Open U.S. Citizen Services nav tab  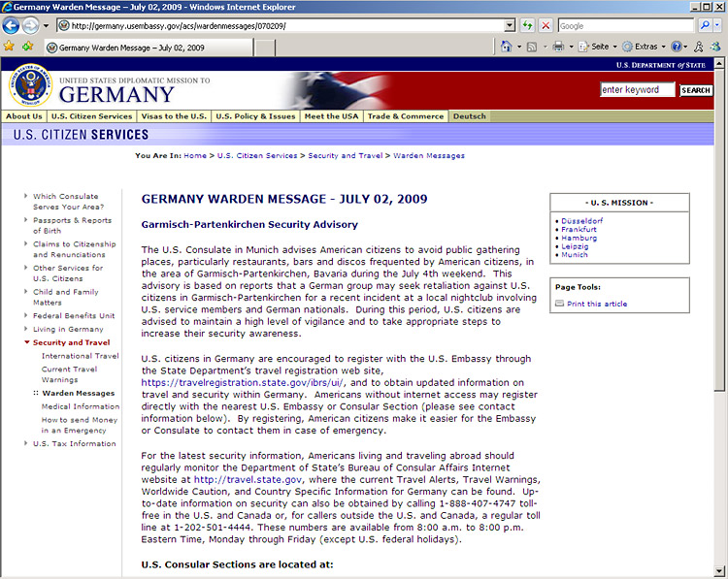(x=92, y=116)
